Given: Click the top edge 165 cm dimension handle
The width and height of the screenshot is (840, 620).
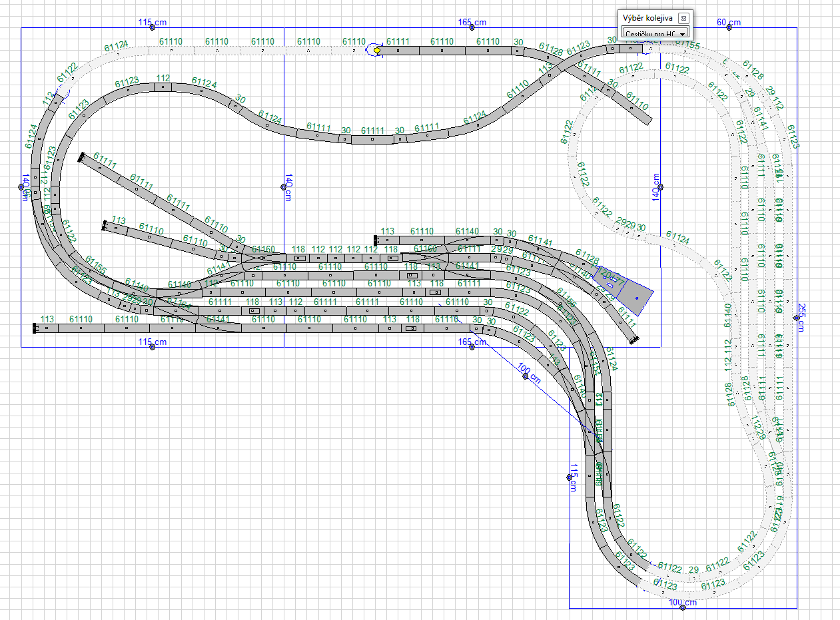Looking at the screenshot, I should point(472,27).
